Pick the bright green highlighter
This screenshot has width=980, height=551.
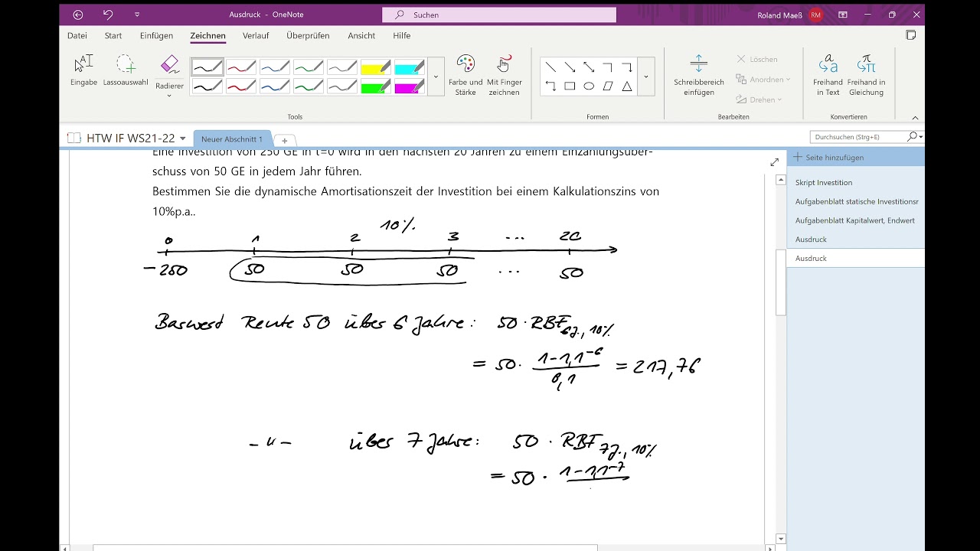(375, 86)
